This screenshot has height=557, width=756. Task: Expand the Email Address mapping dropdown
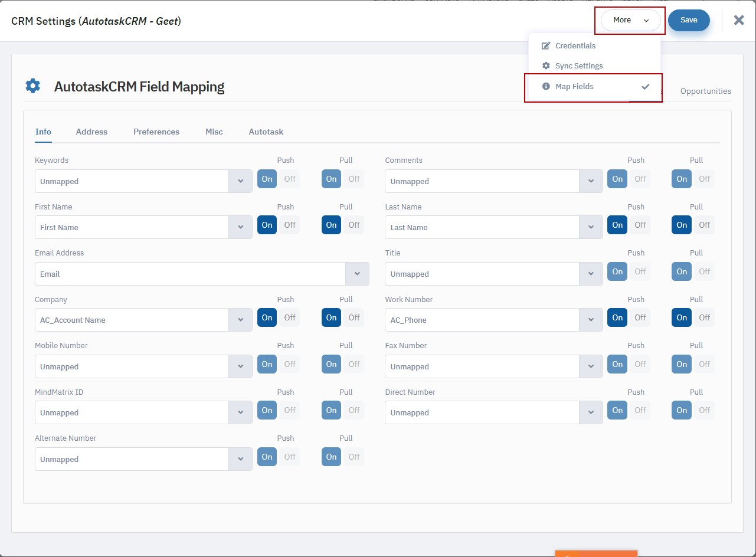pos(357,274)
